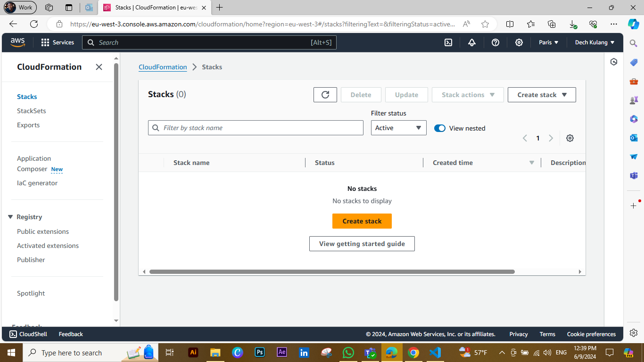Open AWS help question mark icon
This screenshot has height=362, width=644.
(495, 42)
